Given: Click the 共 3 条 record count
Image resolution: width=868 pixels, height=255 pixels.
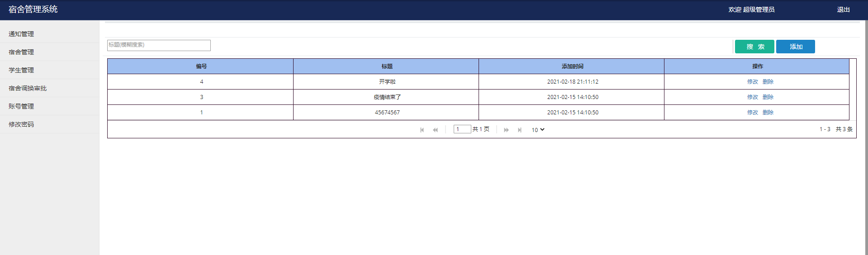Looking at the screenshot, I should pyautogui.click(x=844, y=129).
